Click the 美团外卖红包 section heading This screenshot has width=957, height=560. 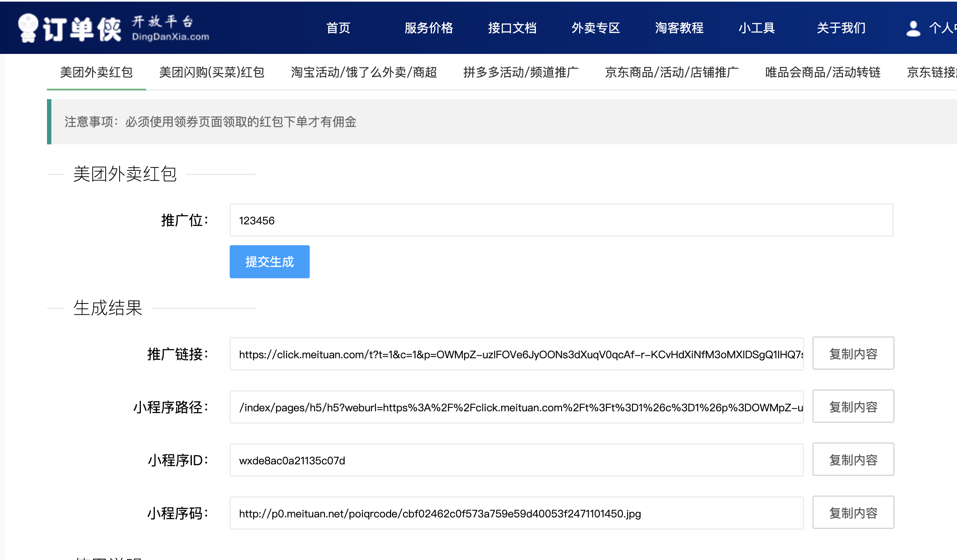(x=125, y=174)
